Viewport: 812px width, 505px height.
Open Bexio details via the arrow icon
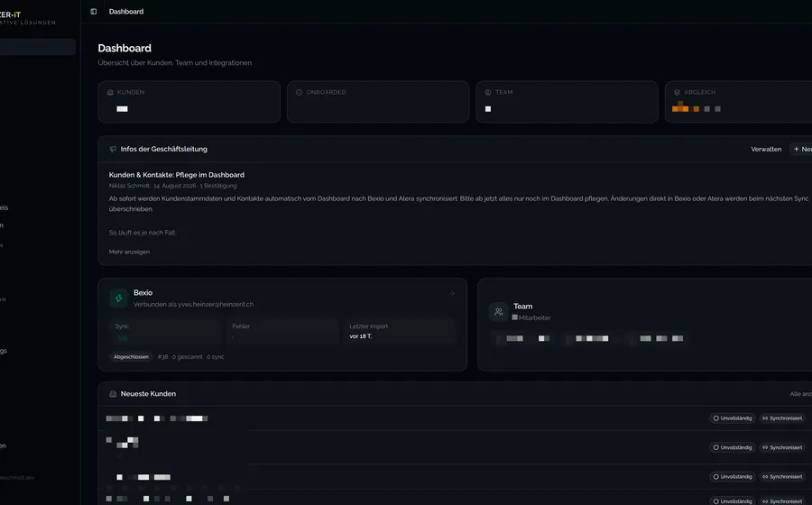pyautogui.click(x=452, y=293)
